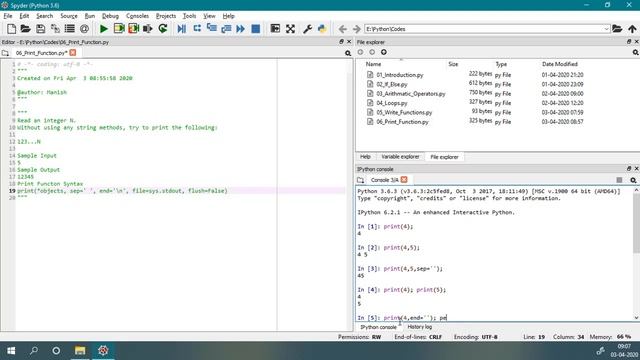Open the File menu
The width and height of the screenshot is (640, 360).
click(x=8, y=16)
